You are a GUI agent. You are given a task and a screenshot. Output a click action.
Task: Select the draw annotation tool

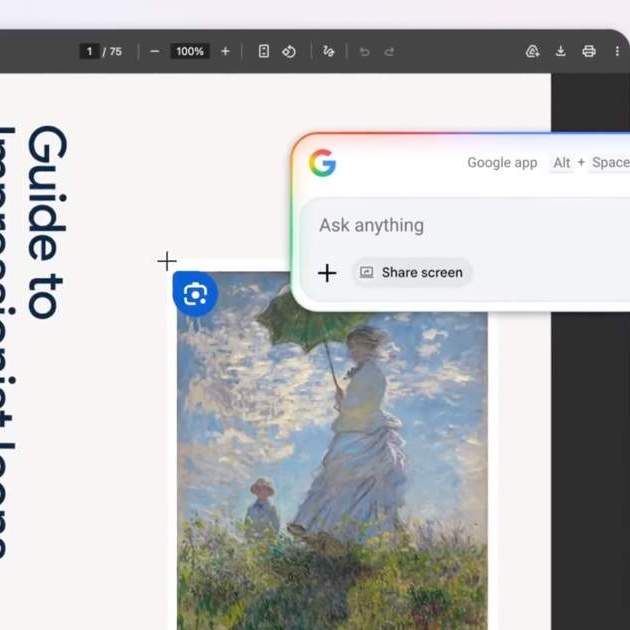click(x=329, y=51)
